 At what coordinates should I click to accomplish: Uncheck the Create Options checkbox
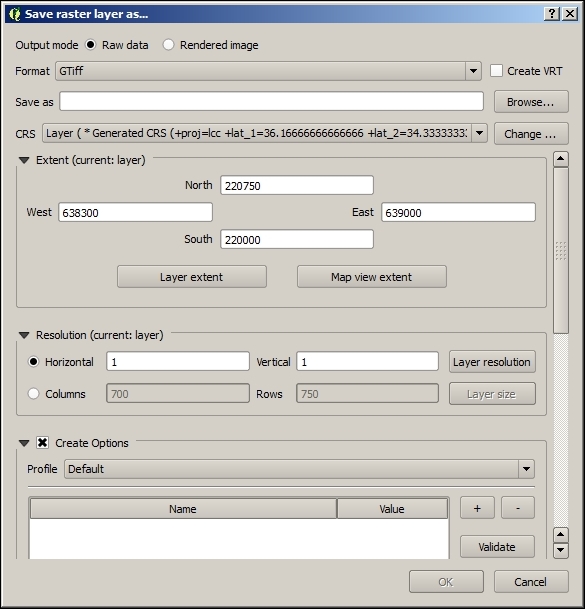[x=42, y=443]
